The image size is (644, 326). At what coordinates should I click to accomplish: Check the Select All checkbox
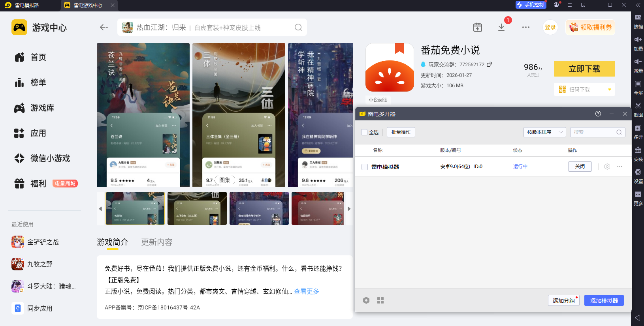(364, 132)
